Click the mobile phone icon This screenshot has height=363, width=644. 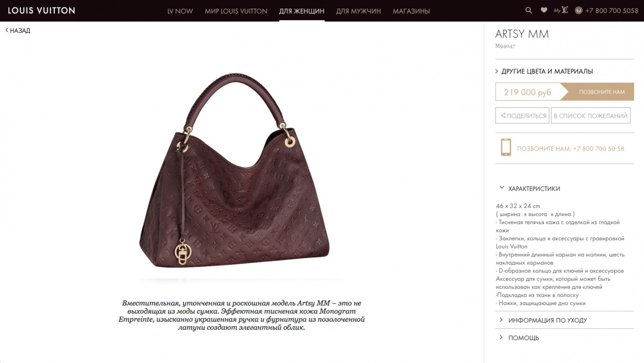click(x=506, y=148)
